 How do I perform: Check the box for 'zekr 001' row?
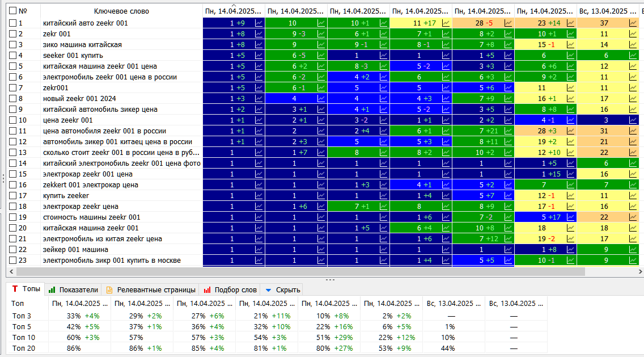12,33
